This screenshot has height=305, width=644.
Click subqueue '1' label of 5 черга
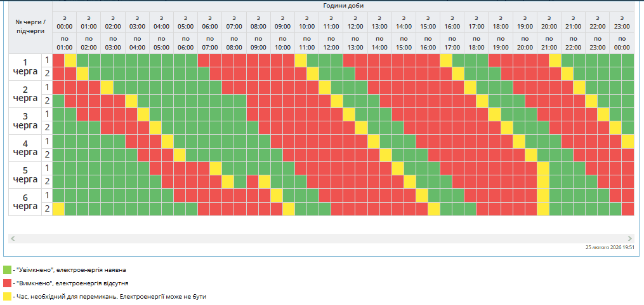click(46, 168)
